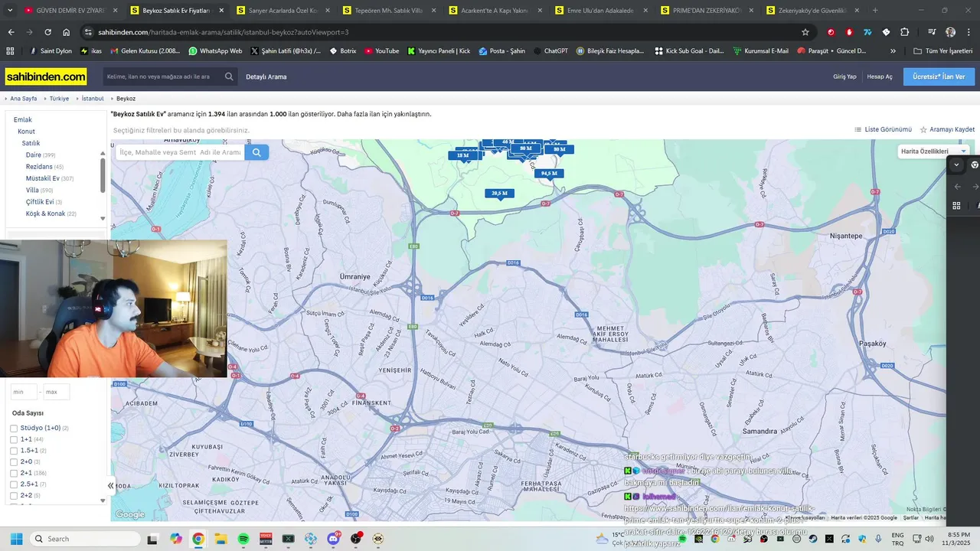Screen dimensions: 980x551
Task: Open Chrome from the taskbar
Action: [x=198, y=539]
